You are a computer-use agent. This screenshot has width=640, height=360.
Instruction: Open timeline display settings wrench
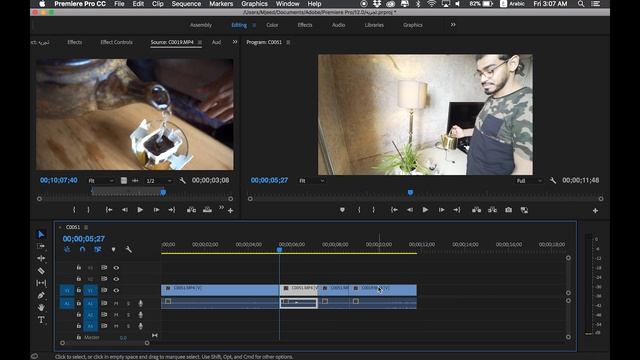(x=129, y=249)
